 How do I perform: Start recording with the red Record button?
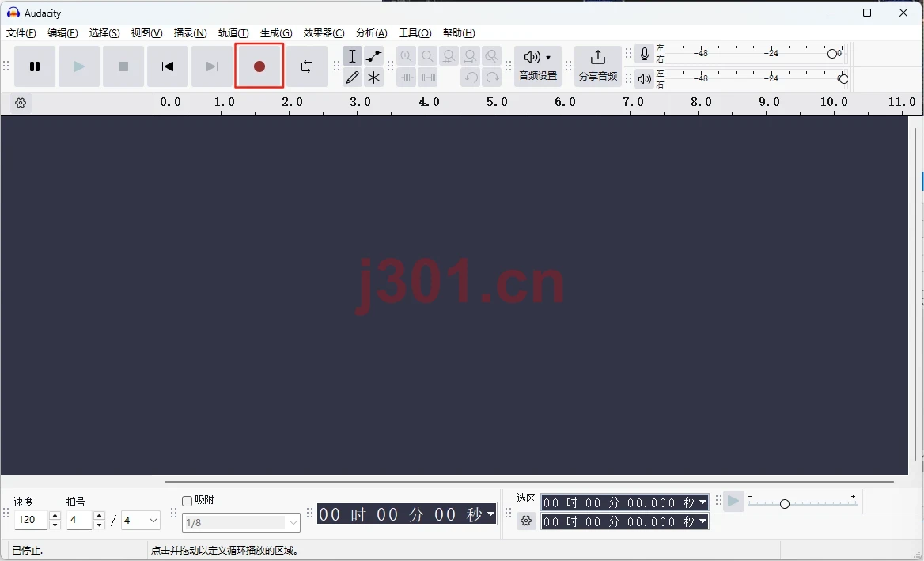(259, 66)
